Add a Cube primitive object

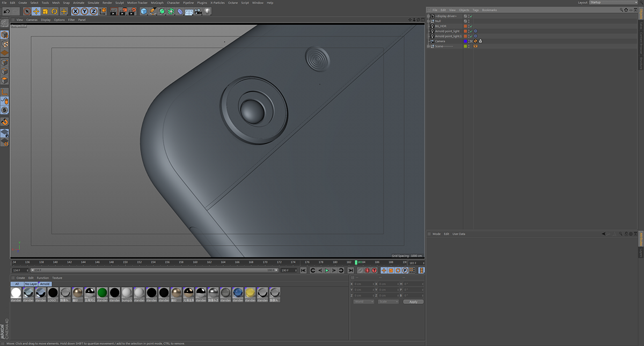click(x=144, y=11)
